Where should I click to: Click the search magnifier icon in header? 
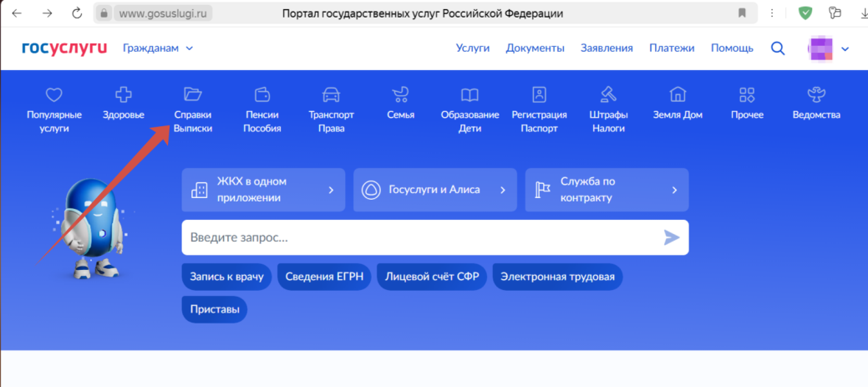(778, 48)
